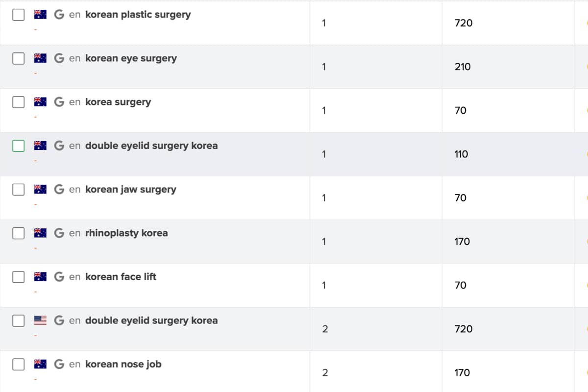
Task: Click the Google icon beside korea surgery
Action: (59, 102)
